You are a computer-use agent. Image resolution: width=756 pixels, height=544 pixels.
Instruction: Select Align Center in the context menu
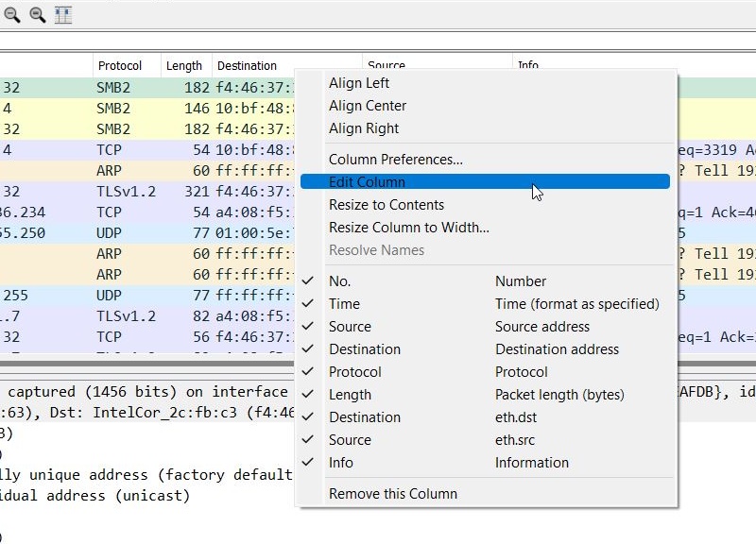coord(367,106)
